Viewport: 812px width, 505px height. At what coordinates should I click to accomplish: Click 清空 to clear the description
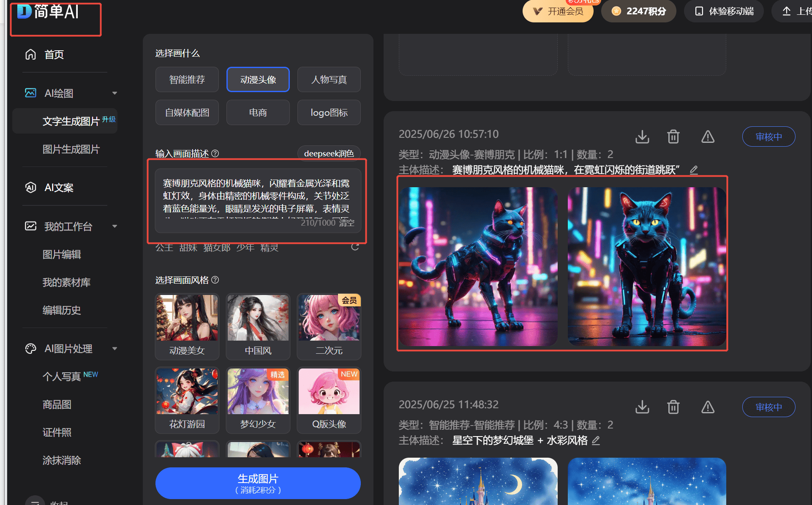[x=346, y=223]
